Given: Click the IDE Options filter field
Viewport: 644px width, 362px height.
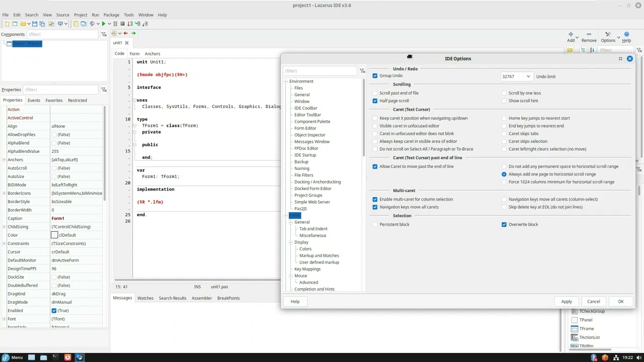Looking at the screenshot, I should pos(320,71).
